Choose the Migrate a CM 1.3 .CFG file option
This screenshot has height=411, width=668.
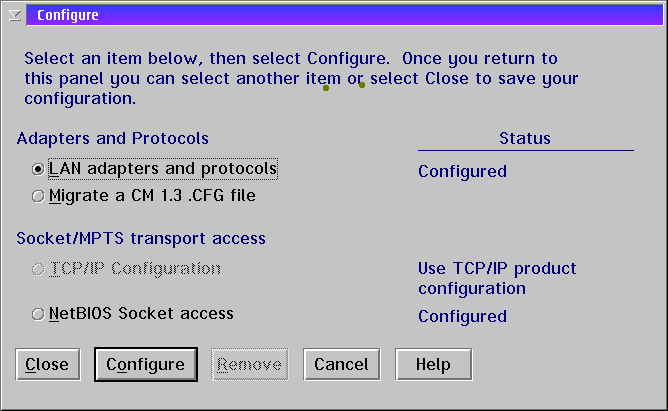pos(38,197)
